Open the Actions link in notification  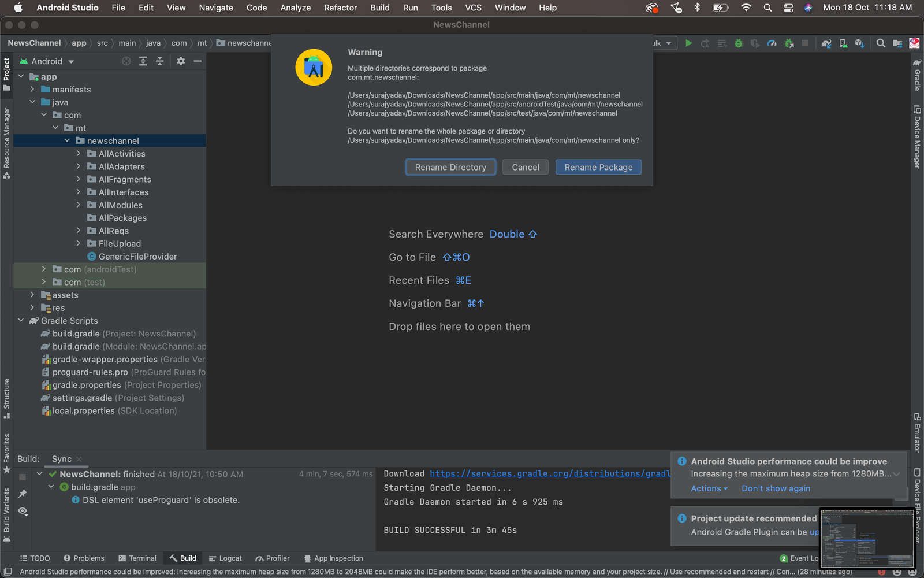tap(709, 488)
